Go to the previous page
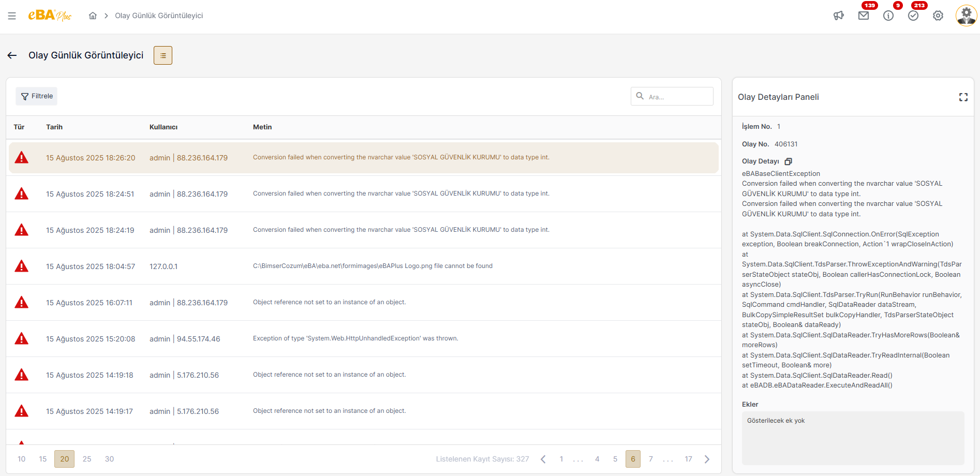The image size is (980, 476). (543, 459)
